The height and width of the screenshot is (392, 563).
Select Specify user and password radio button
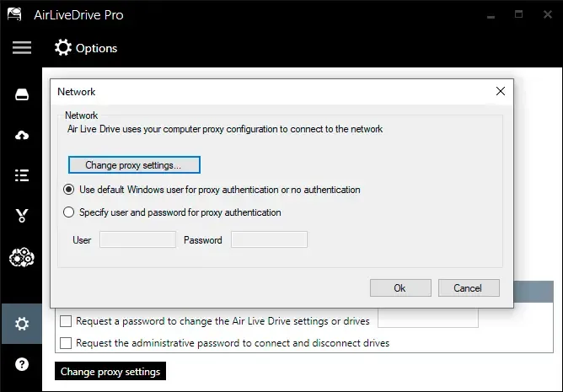[68, 212]
